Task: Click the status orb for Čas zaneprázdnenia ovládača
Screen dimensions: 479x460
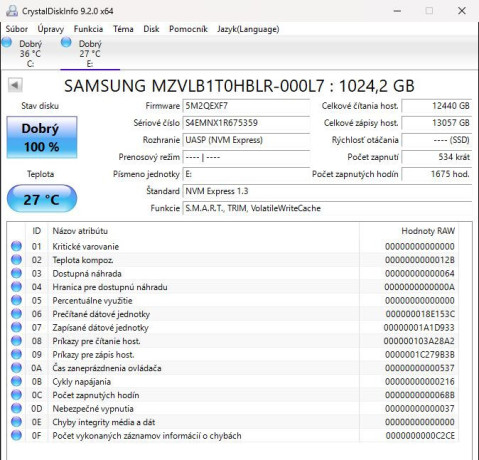Action: pyautogui.click(x=16, y=368)
